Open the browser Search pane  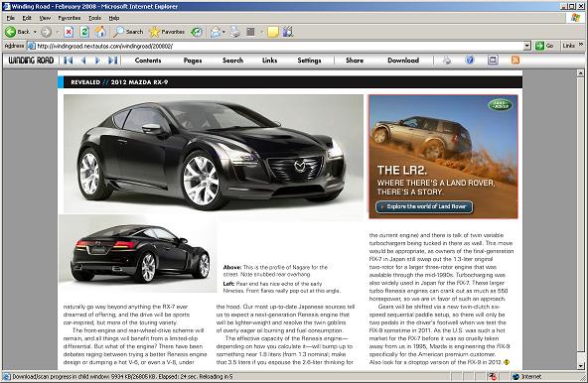[128, 32]
